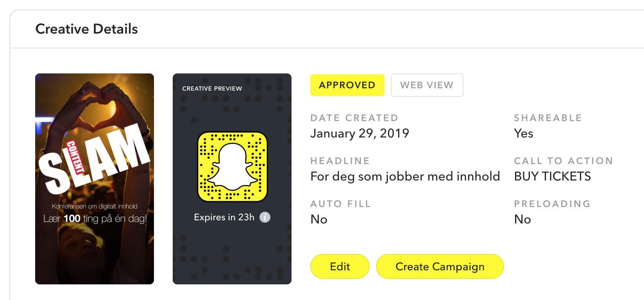This screenshot has width=644, height=300.
Task: Click the Date Created label
Action: point(354,118)
